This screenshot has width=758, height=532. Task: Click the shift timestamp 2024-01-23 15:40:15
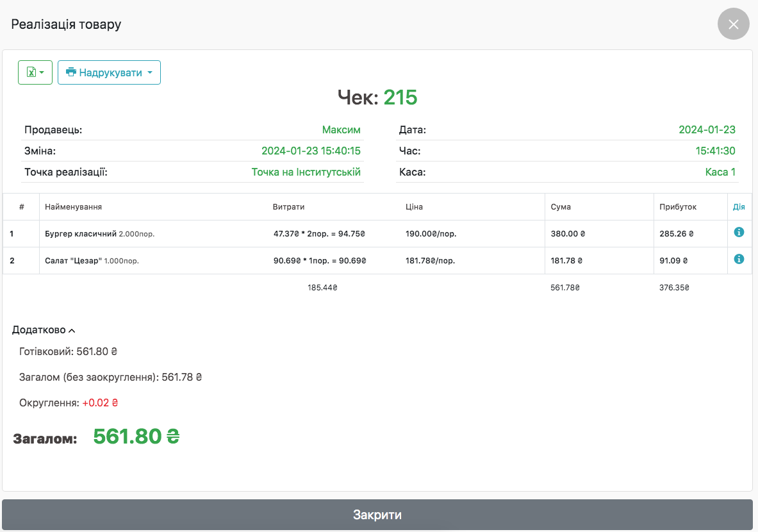pyautogui.click(x=311, y=151)
